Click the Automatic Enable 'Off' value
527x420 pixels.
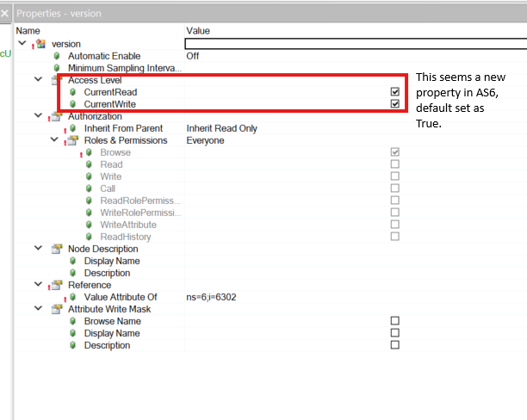(193, 56)
